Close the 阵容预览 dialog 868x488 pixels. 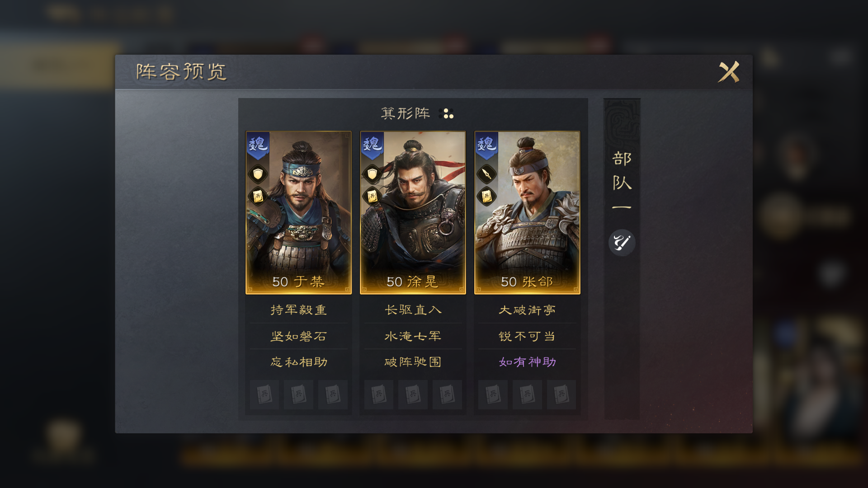(x=729, y=72)
